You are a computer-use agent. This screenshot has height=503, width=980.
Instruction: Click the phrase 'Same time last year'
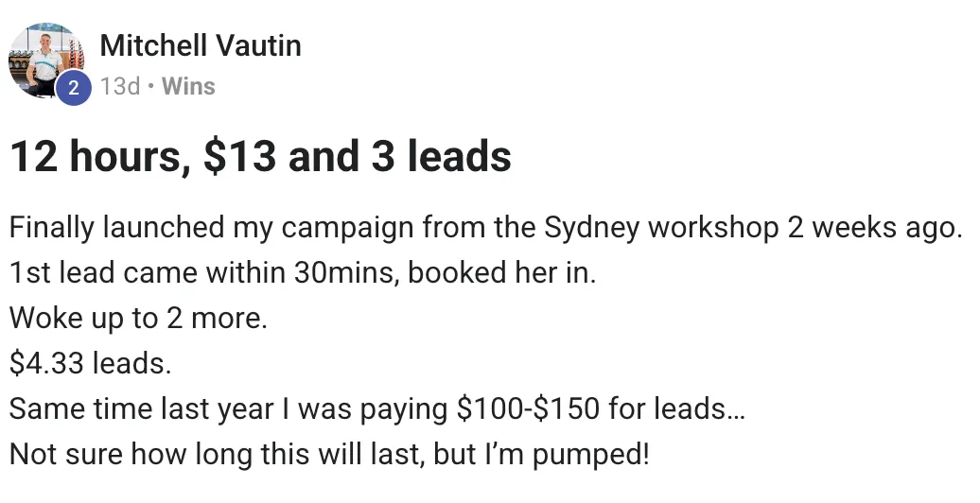[x=141, y=409]
